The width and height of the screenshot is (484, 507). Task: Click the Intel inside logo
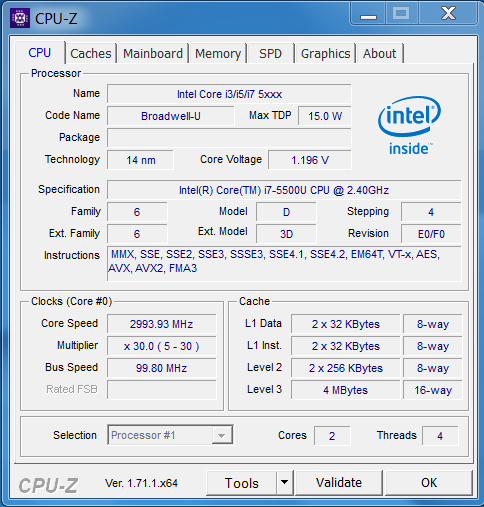click(409, 126)
